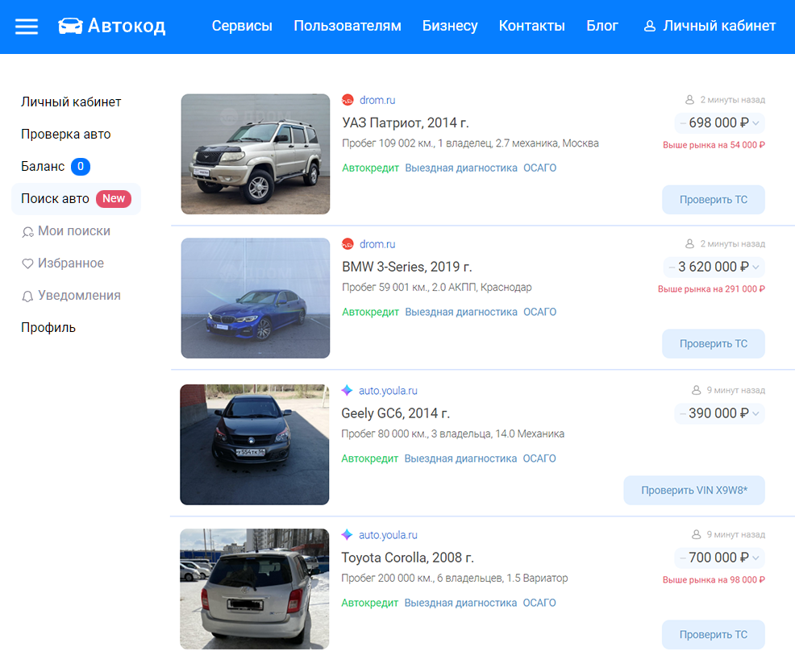Click youla star icon on Toyota Corolla listing
Image resolution: width=795 pixels, height=672 pixels.
coord(347,535)
